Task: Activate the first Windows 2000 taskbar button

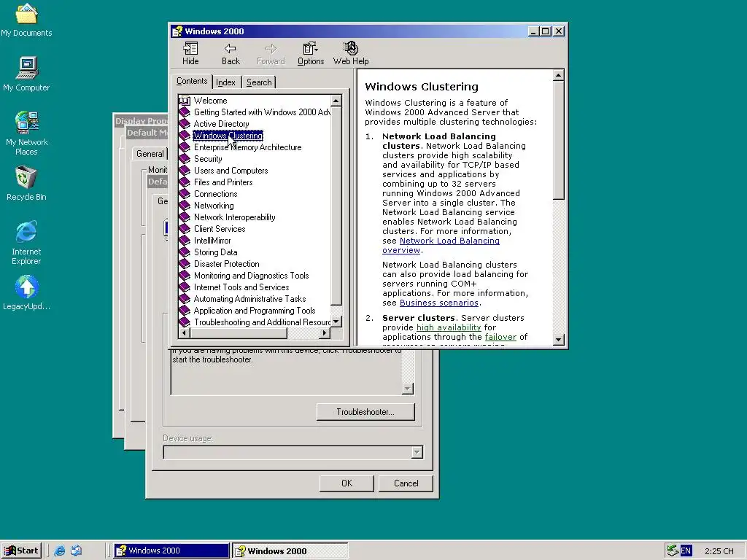Action: [x=171, y=551]
